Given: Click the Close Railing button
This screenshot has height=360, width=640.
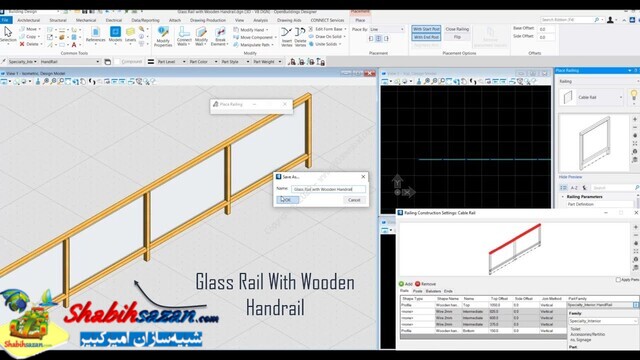Looking at the screenshot, I should (x=457, y=29).
